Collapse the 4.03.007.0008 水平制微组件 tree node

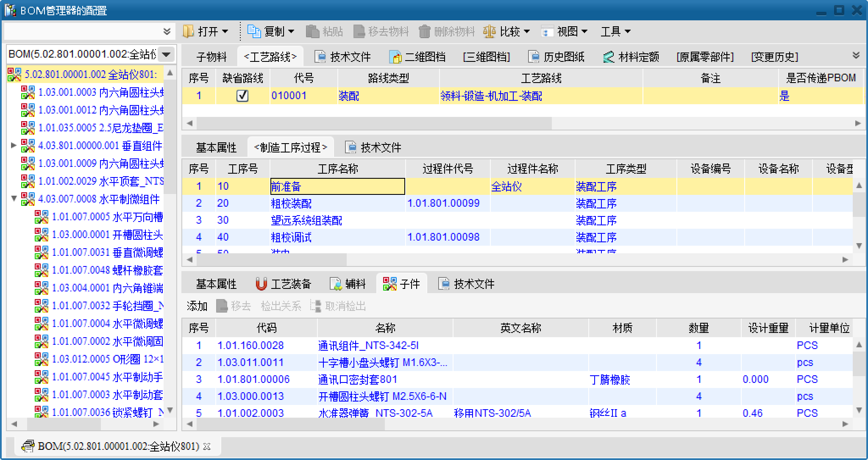(x=14, y=199)
